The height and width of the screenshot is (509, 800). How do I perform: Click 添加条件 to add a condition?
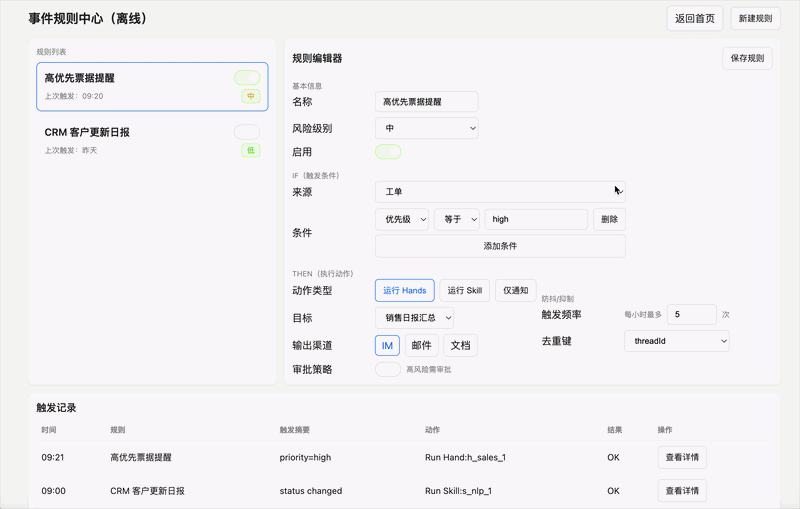(x=500, y=246)
